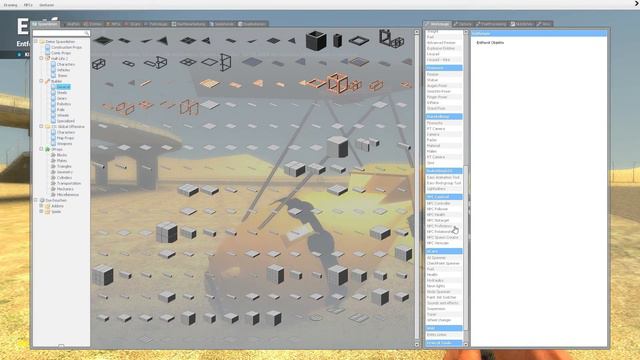Choose the Paint Job Switcher tool
The height and width of the screenshot is (360, 640).
tap(444, 298)
